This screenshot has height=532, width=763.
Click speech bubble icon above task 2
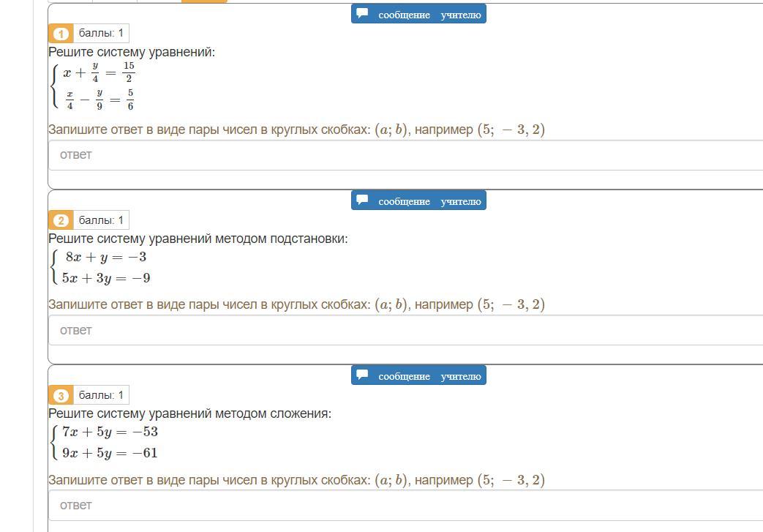tap(362, 201)
